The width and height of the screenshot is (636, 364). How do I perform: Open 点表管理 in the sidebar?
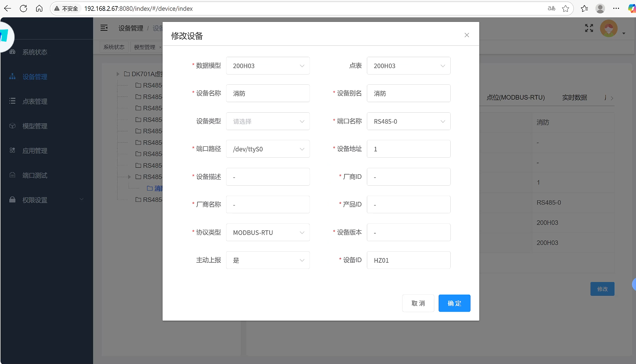tap(35, 101)
